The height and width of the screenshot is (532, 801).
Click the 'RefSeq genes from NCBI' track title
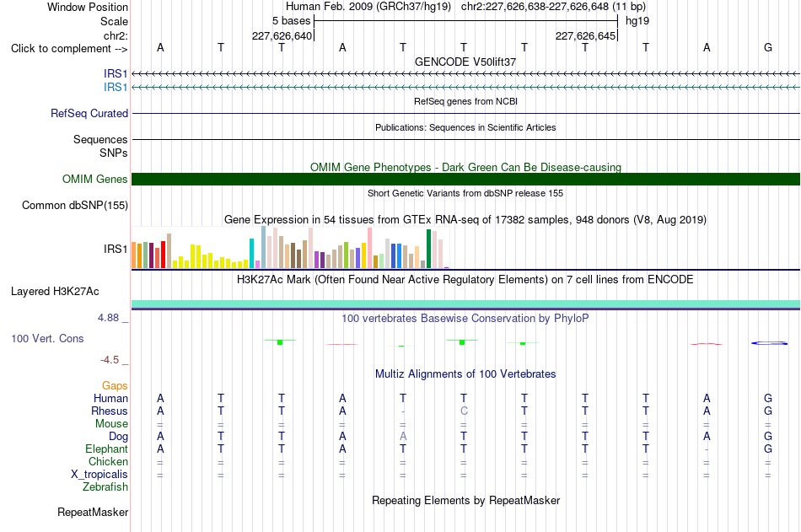tap(465, 101)
